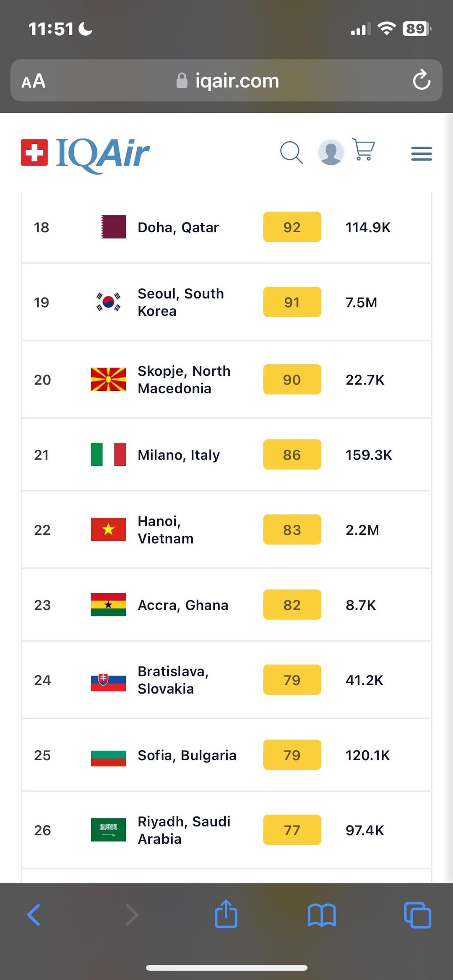This screenshot has height=980, width=453.
Task: Open Hanoi, Vietnam city link
Action: 166,530
